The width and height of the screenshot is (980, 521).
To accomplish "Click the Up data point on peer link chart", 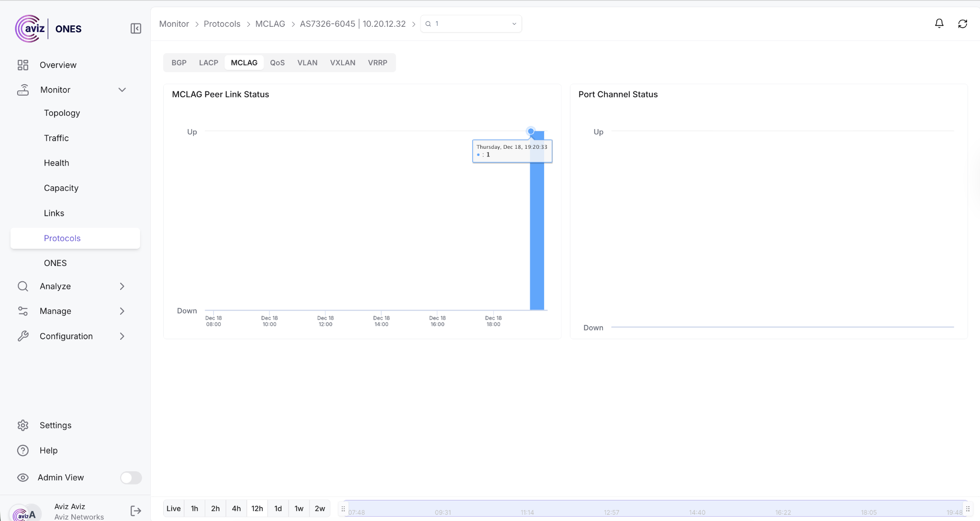I will pyautogui.click(x=531, y=131).
